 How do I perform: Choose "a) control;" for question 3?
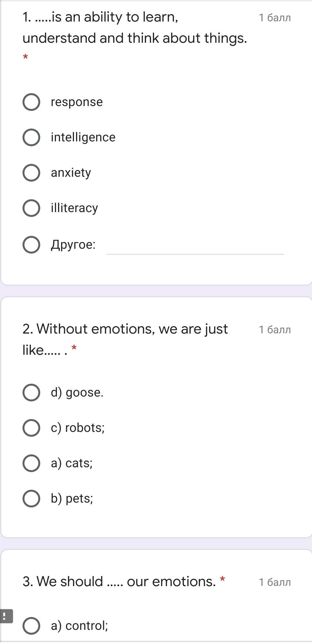pos(32,626)
